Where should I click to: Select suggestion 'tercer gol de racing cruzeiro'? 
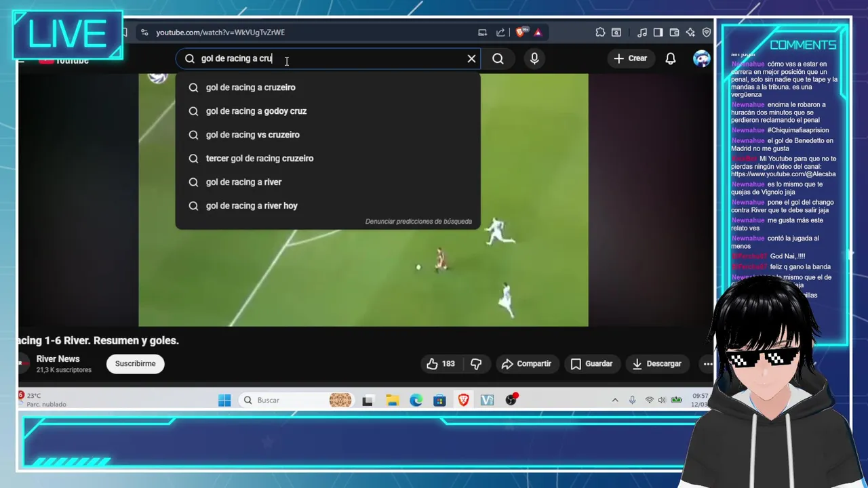(x=328, y=159)
